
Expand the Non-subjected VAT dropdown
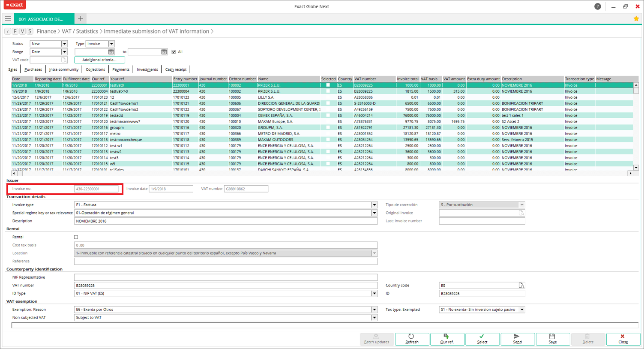tap(374, 318)
